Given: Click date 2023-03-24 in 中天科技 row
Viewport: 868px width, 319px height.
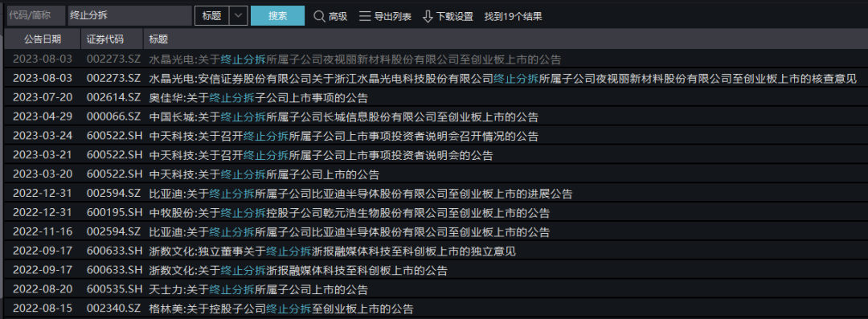Looking at the screenshot, I should pos(43,137).
